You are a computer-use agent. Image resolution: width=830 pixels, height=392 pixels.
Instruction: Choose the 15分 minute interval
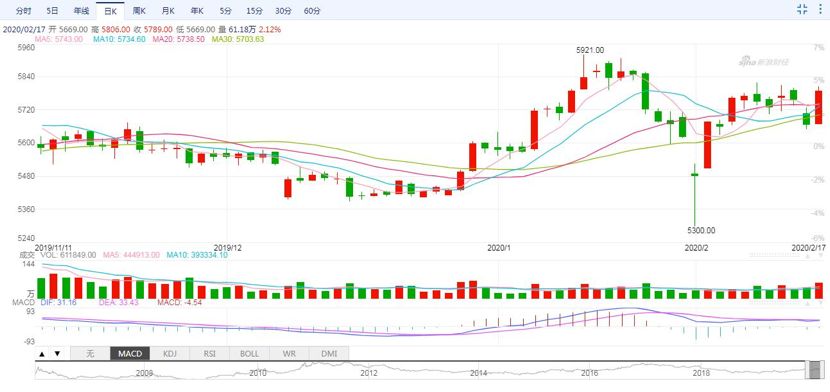pyautogui.click(x=254, y=11)
